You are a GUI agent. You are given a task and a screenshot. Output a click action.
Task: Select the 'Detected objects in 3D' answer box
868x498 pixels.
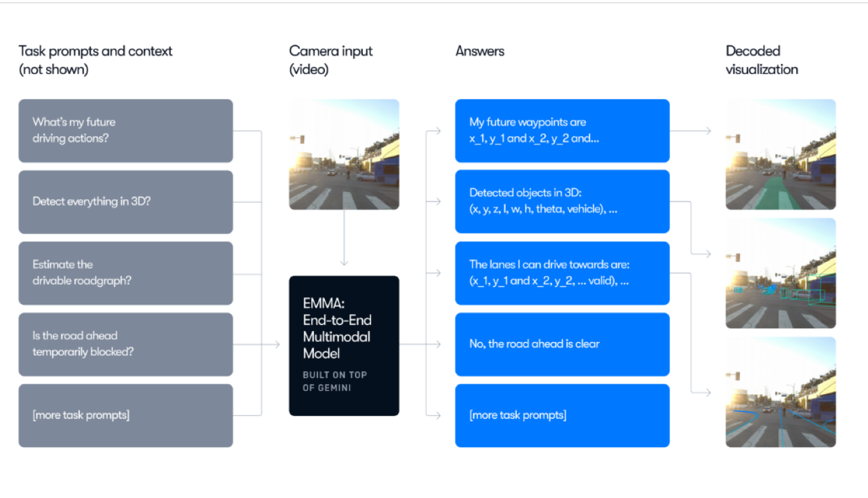562,201
